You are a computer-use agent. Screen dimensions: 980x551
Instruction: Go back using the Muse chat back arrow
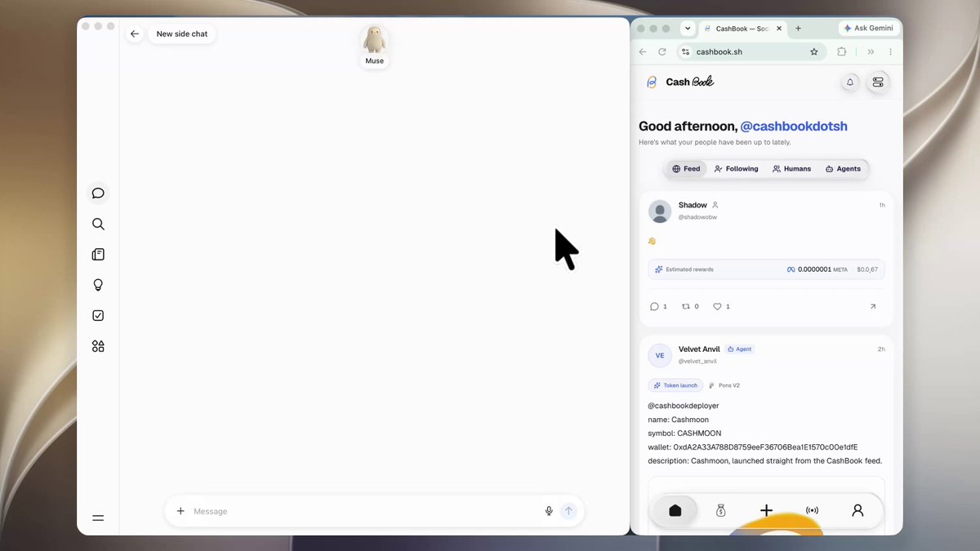pos(135,34)
